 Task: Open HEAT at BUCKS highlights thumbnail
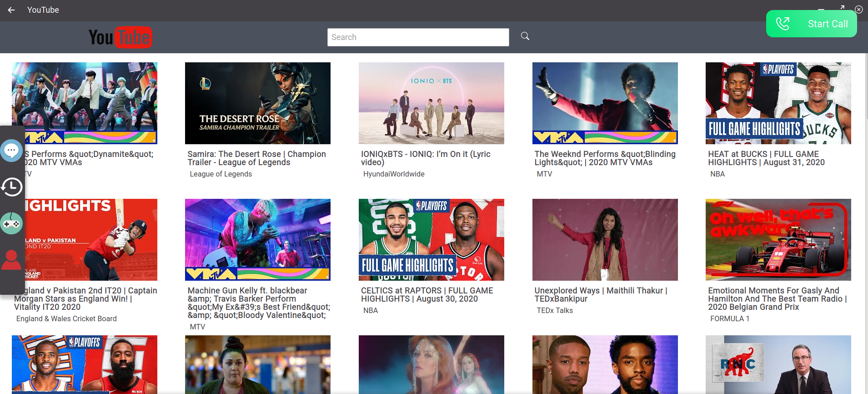(778, 103)
